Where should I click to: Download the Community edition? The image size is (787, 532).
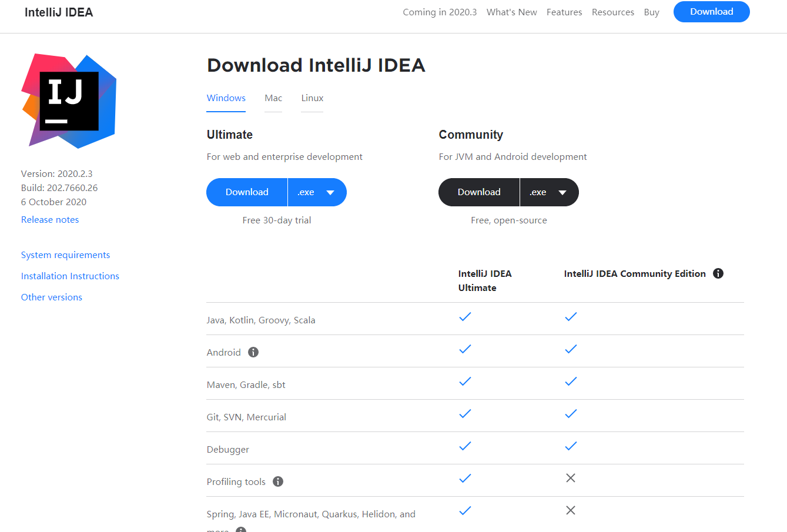click(479, 192)
